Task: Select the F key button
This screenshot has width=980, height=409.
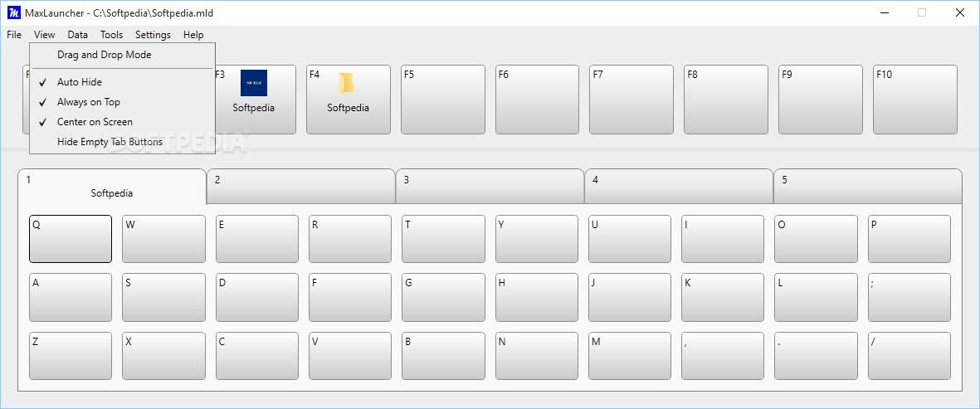Action: (350, 297)
